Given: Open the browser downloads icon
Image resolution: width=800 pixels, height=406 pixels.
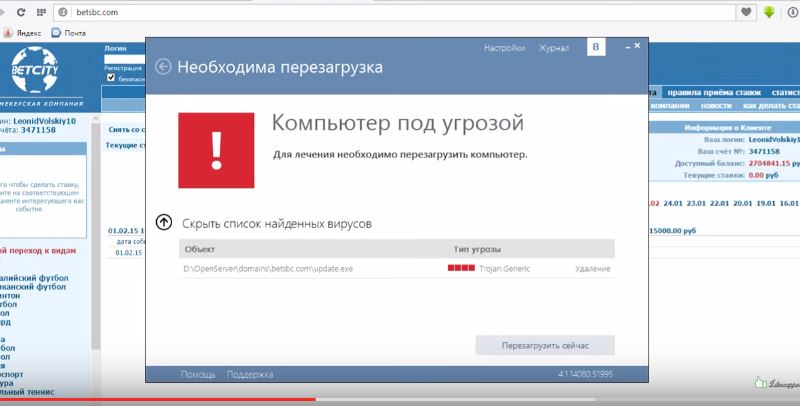Looking at the screenshot, I should [x=792, y=12].
